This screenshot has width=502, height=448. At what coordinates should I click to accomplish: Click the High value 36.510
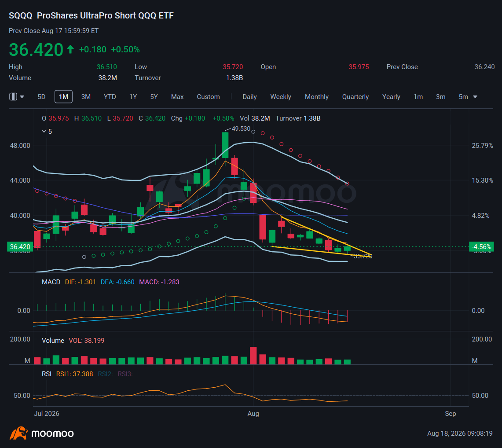click(106, 67)
